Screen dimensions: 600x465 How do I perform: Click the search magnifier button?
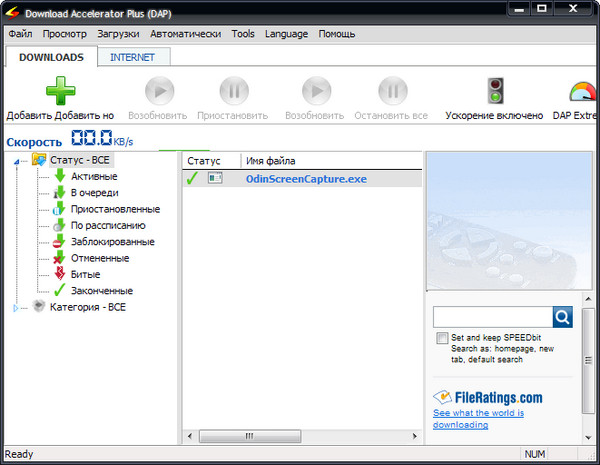[562, 317]
